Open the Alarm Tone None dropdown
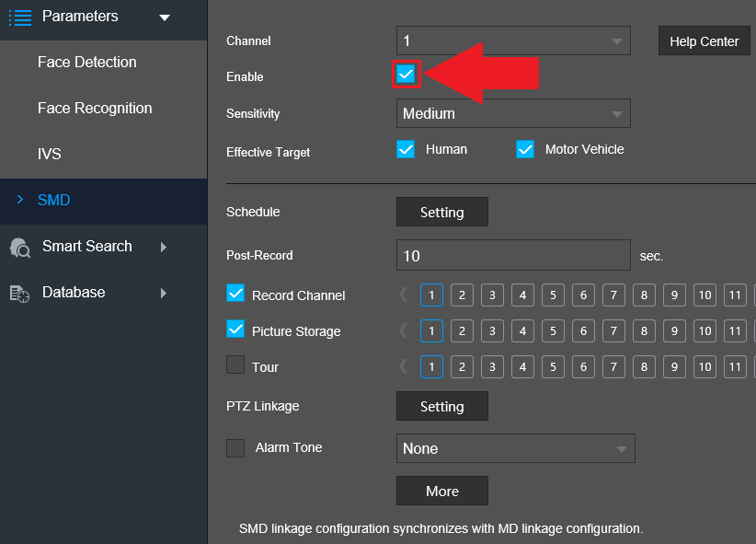Image resolution: width=756 pixels, height=544 pixels. (x=516, y=448)
